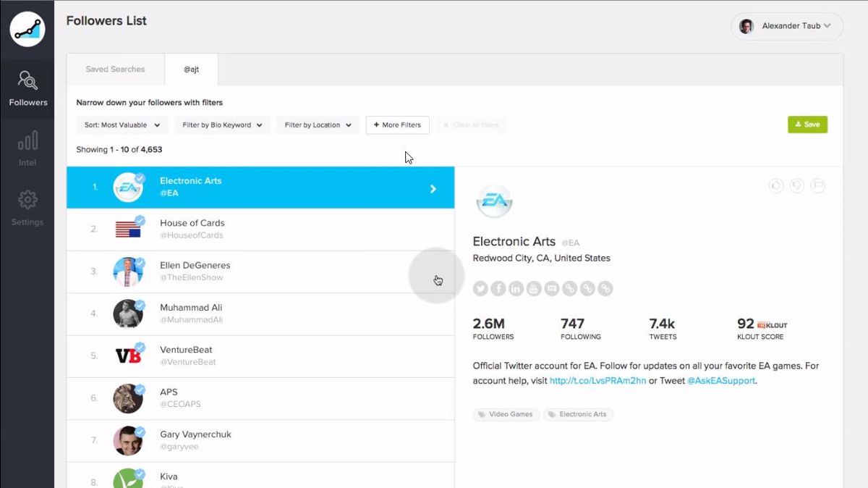Click the app logo in the sidebar
This screenshot has width=868, height=488.
pos(27,29)
